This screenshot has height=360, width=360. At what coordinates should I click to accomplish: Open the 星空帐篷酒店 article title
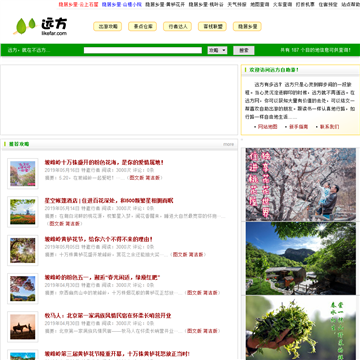(109, 201)
